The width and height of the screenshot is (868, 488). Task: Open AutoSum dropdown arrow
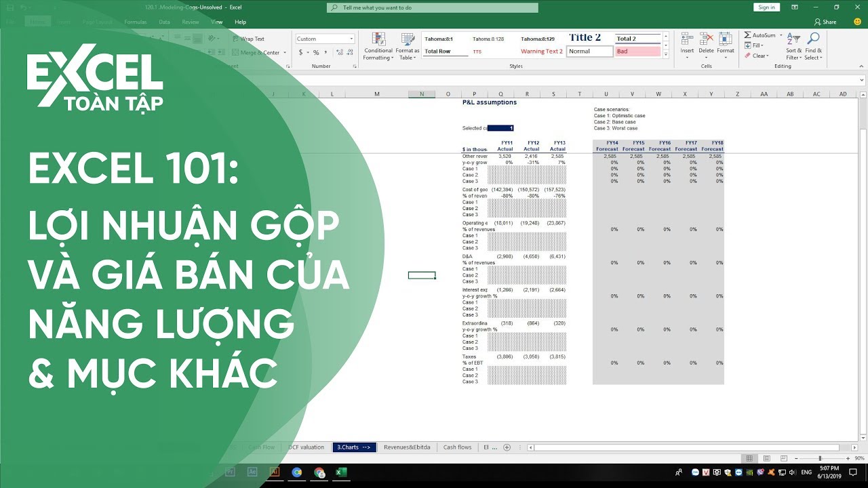click(781, 35)
